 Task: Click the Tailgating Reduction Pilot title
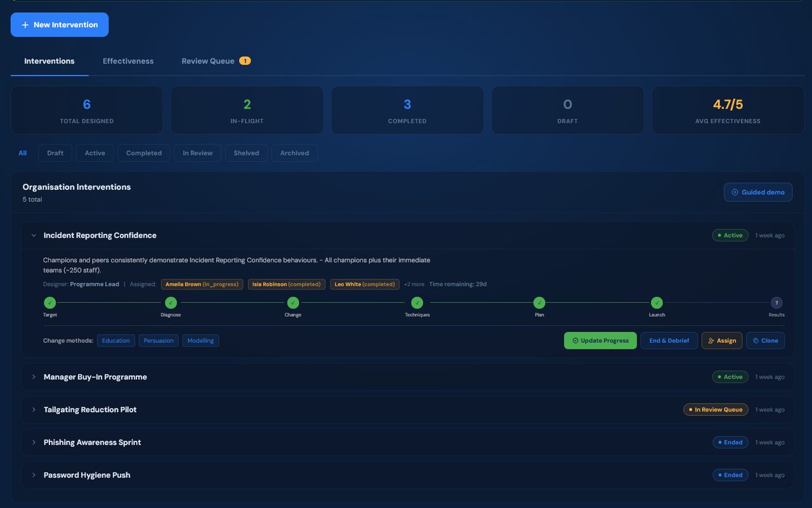tap(90, 410)
